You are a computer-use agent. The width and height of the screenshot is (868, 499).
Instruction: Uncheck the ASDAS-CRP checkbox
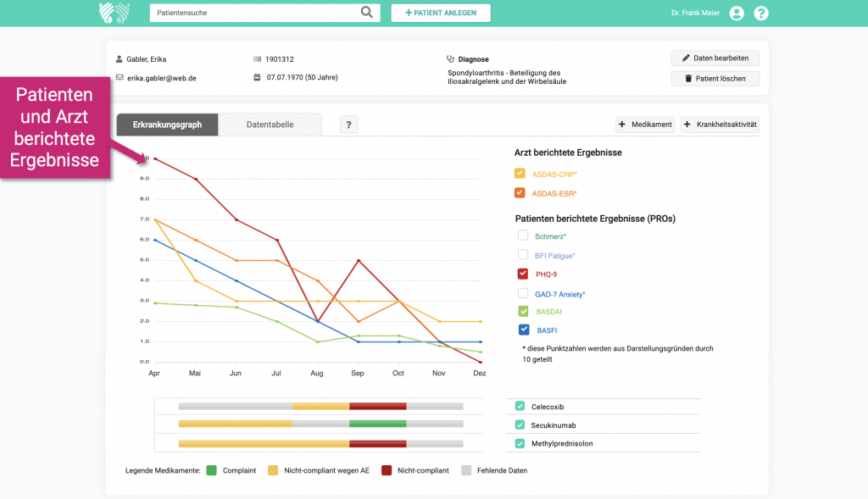click(520, 173)
